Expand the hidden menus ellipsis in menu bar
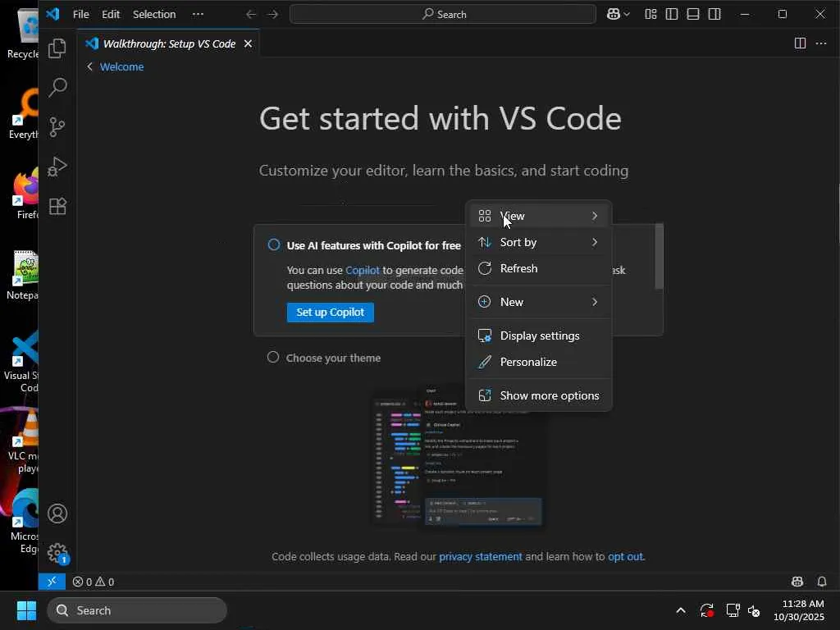 [x=198, y=15]
